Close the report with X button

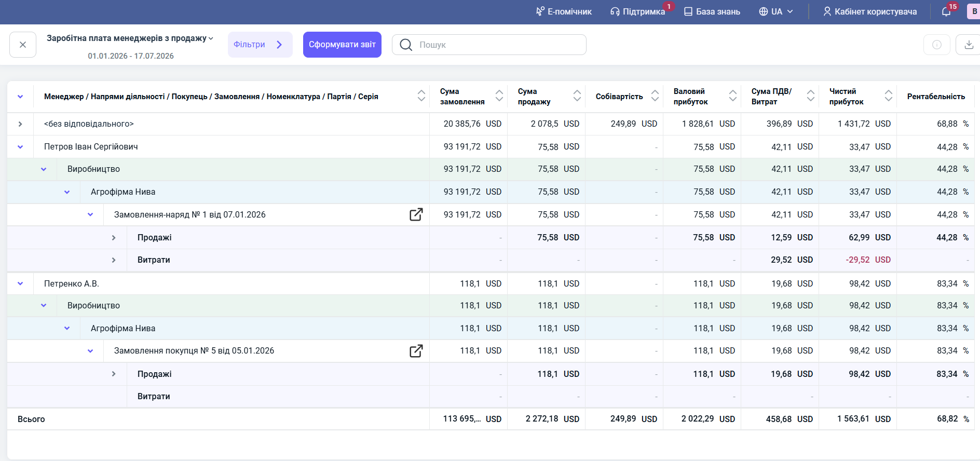23,45
